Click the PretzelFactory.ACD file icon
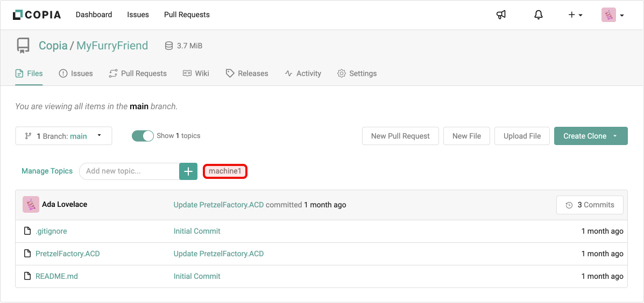The height and width of the screenshot is (303, 644). [27, 254]
